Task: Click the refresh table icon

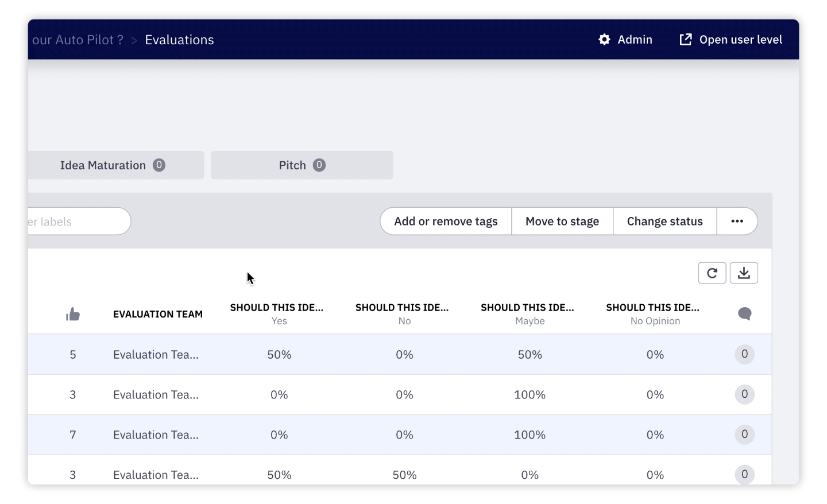Action: coord(712,273)
